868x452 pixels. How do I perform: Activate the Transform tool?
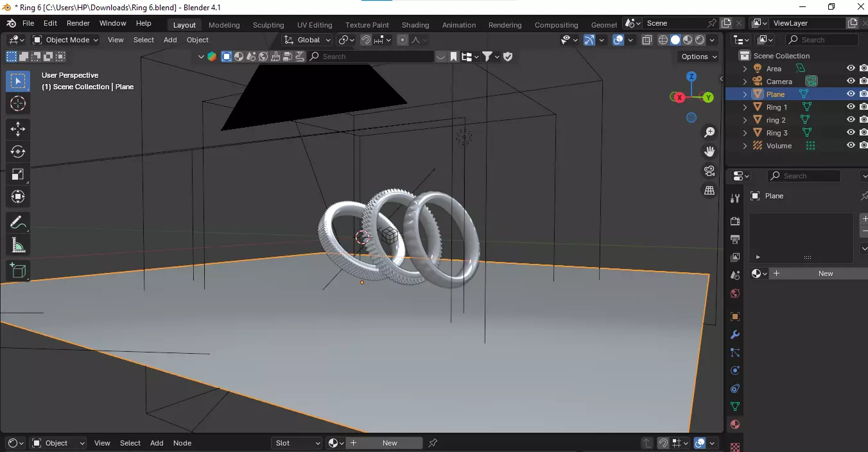[18, 196]
